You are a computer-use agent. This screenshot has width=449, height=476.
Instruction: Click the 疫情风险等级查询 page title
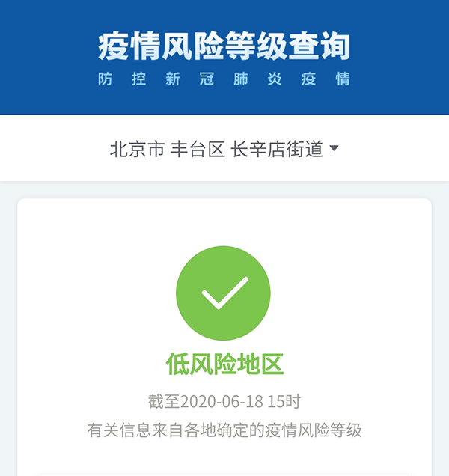(x=224, y=46)
